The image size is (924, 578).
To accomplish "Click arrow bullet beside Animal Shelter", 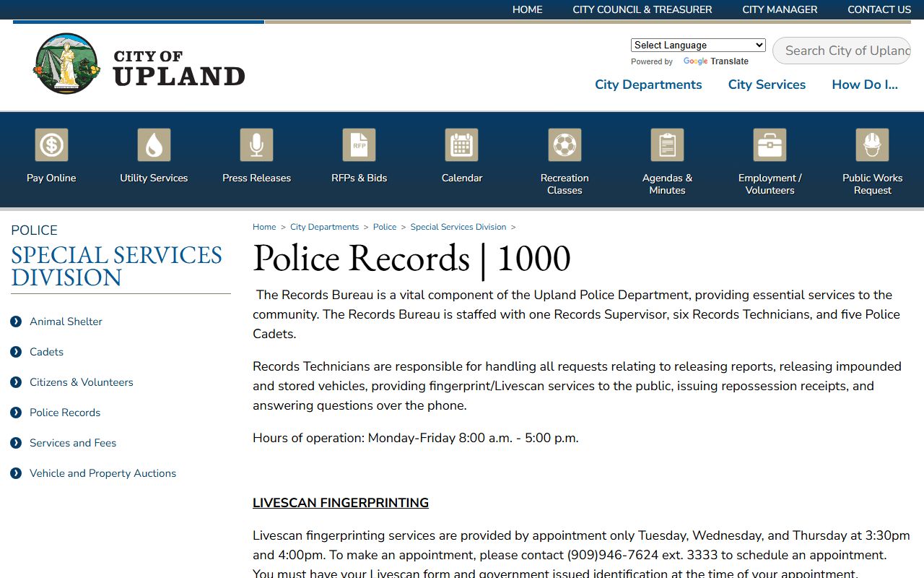I will click(16, 322).
